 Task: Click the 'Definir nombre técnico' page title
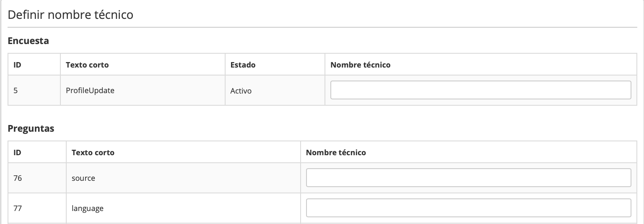(x=70, y=15)
